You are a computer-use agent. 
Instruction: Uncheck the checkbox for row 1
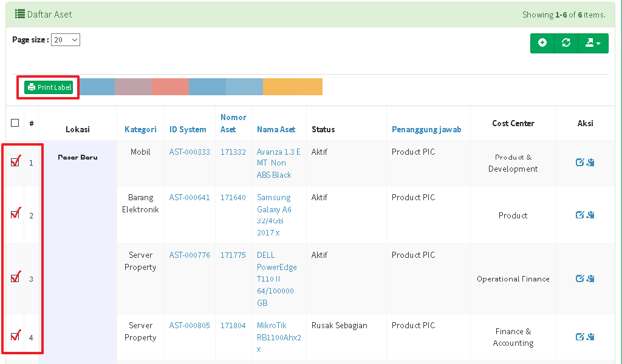[x=15, y=162]
